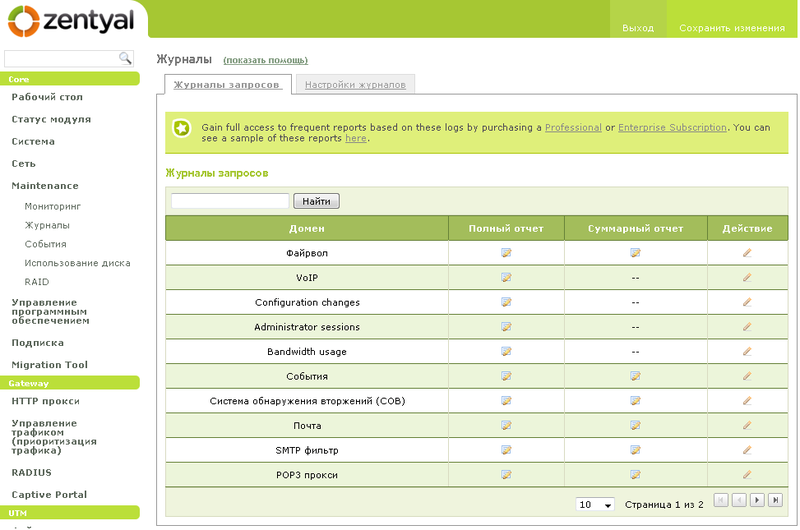This screenshot has width=800, height=530.
Task: Open summary report for intrusion detection (СОВ)
Action: [635, 400]
